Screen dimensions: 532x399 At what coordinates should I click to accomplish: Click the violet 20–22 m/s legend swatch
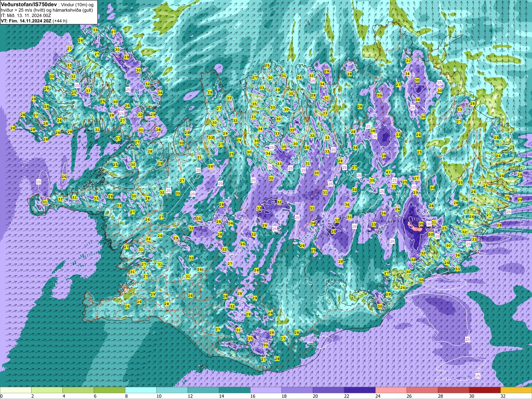click(328, 390)
